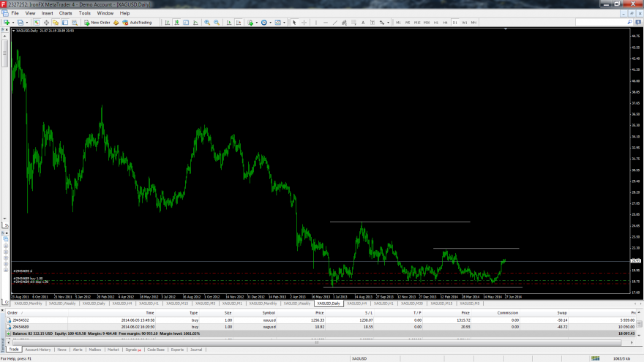
Task: Toggle the AutoTrading button
Action: 137,23
